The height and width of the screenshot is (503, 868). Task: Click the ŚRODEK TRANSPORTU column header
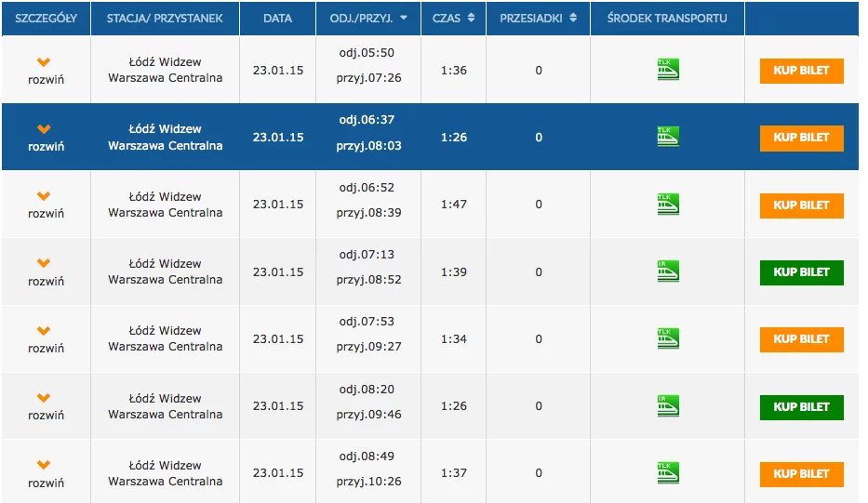[667, 19]
